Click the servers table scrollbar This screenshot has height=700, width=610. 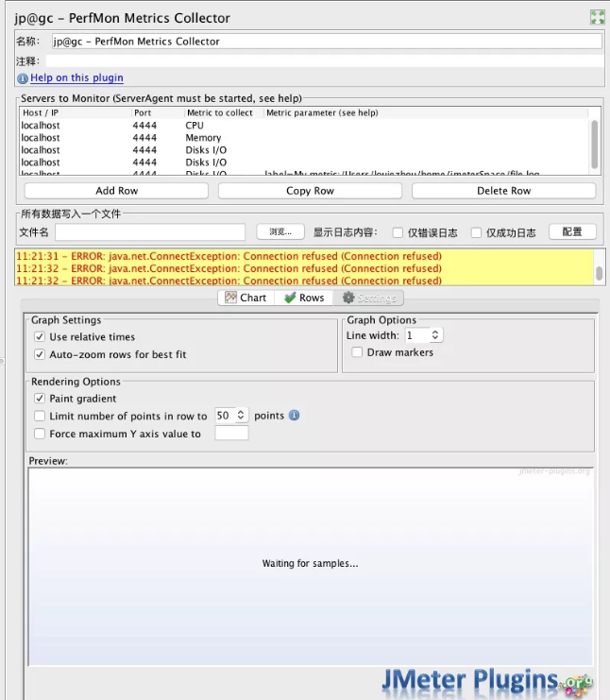(594, 145)
